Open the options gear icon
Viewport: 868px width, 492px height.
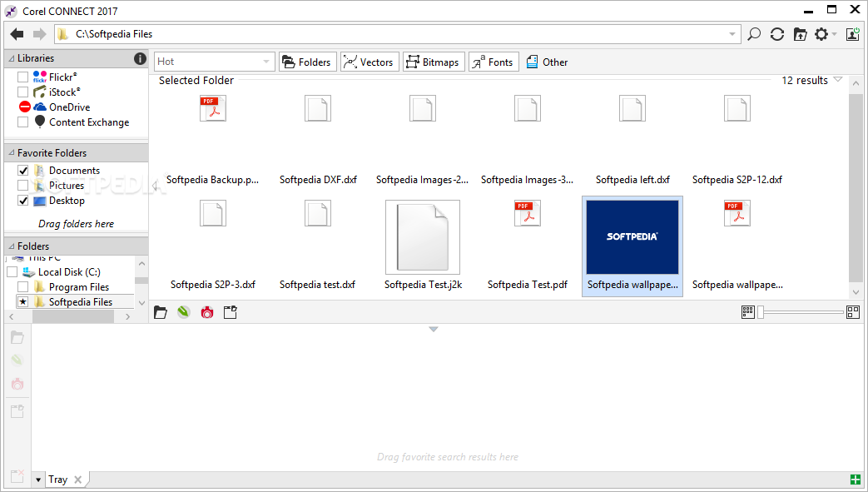[821, 34]
